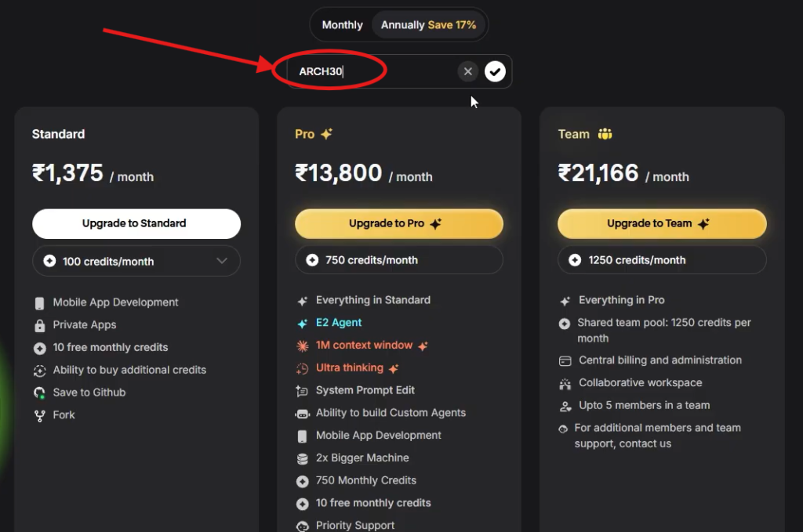Click the System Prompt Edit icon

click(x=303, y=390)
